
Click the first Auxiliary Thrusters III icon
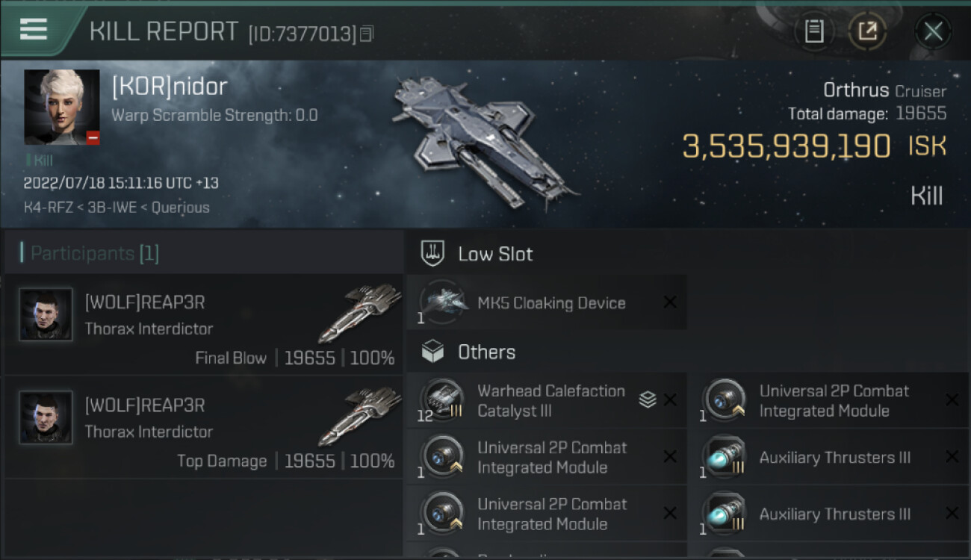coord(725,457)
